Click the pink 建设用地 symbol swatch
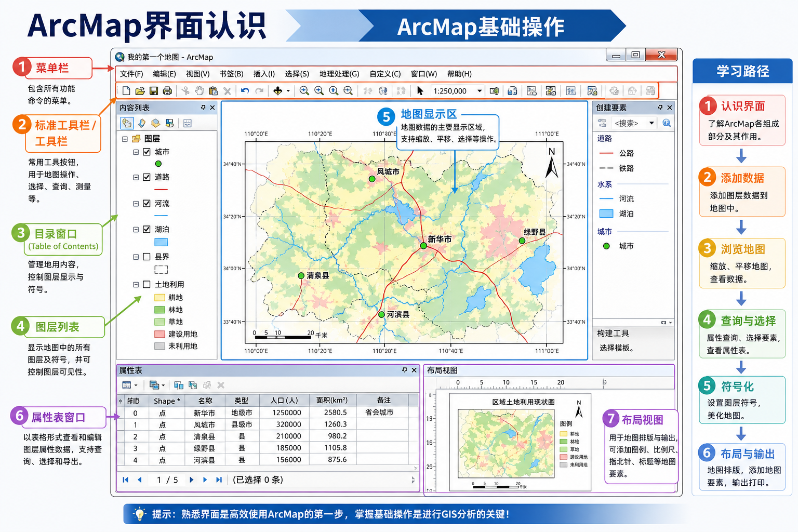This screenshot has width=798, height=532. [159, 334]
